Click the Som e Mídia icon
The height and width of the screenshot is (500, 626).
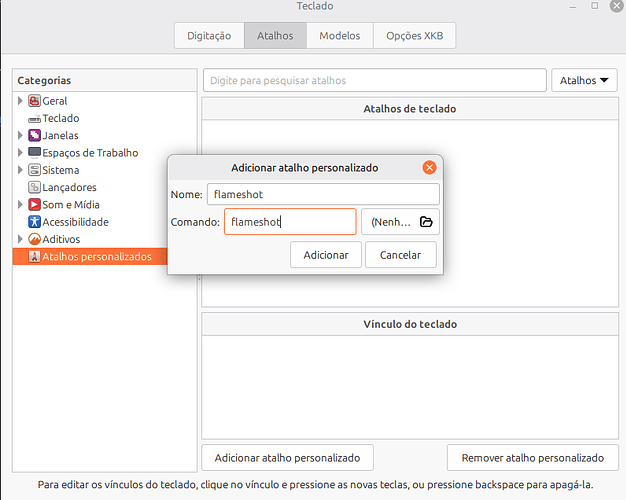click(x=34, y=205)
